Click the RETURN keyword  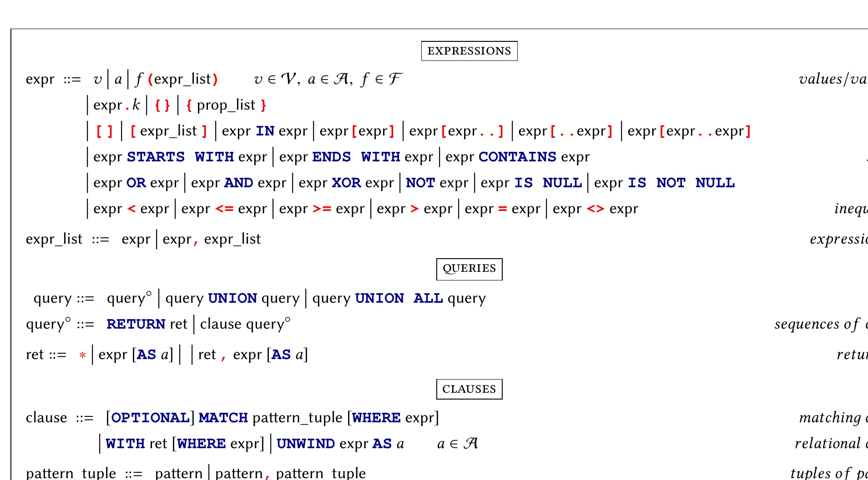pos(136,324)
